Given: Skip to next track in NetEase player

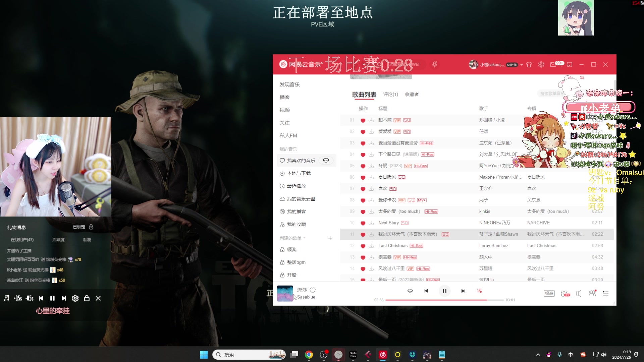Looking at the screenshot, I should 463,291.
